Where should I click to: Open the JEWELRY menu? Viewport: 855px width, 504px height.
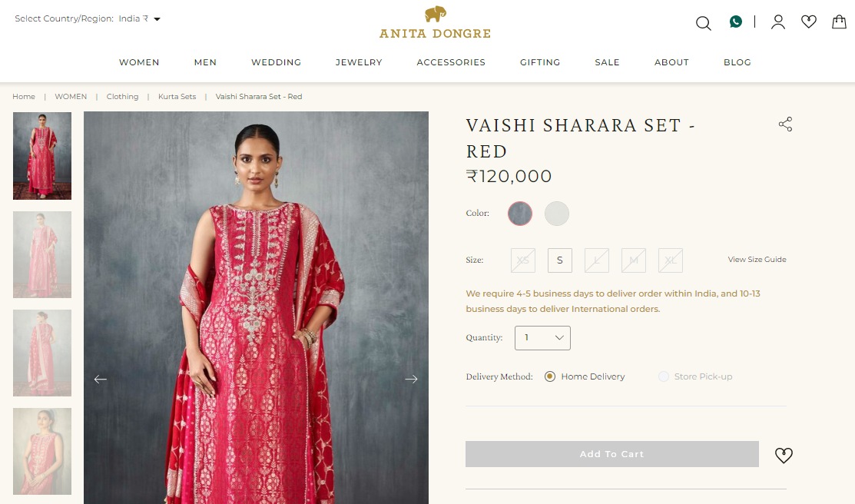click(359, 62)
